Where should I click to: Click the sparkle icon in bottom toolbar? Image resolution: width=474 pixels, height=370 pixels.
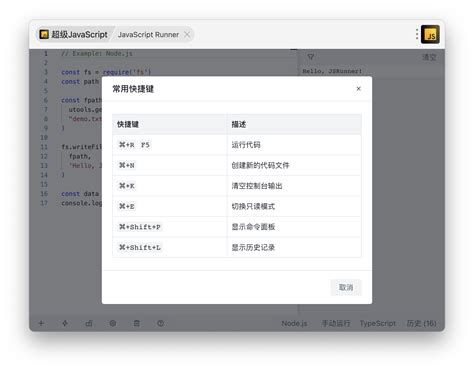[65, 323]
